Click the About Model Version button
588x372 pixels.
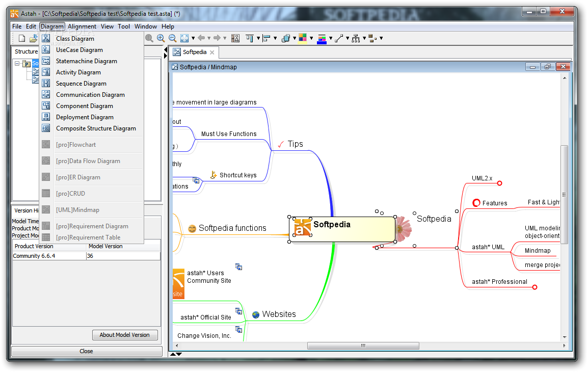[x=124, y=335]
